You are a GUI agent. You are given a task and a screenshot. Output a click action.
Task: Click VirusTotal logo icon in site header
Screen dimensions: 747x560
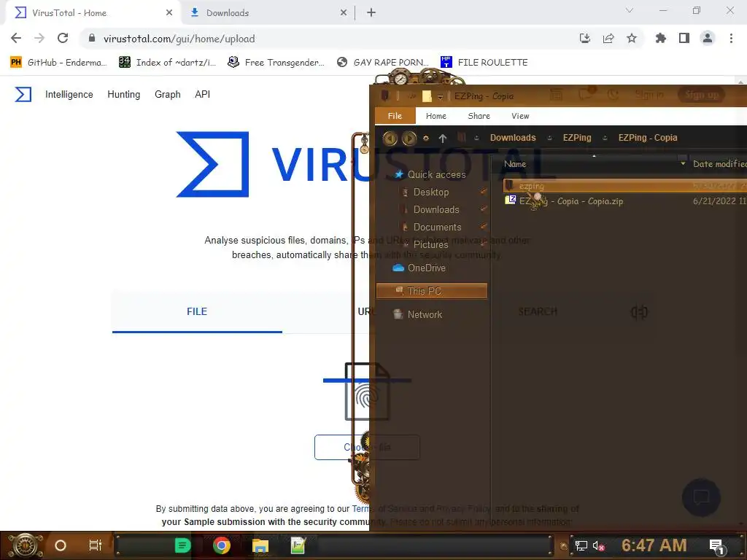23,94
